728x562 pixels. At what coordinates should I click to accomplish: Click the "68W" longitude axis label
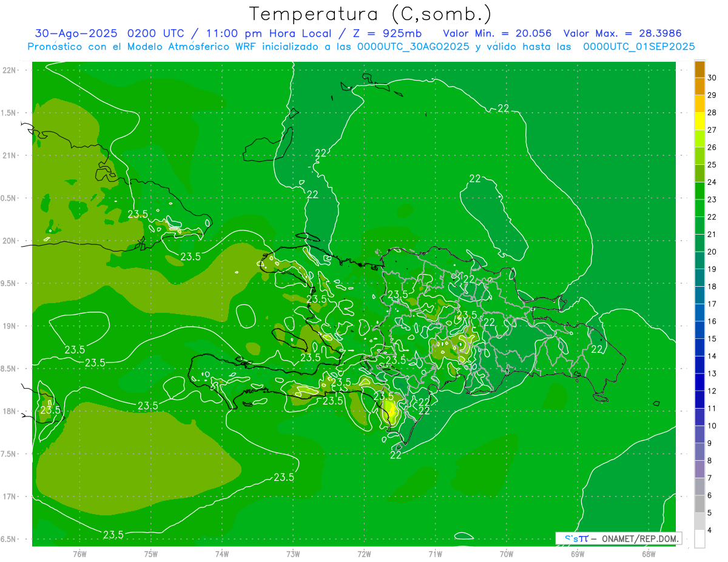coord(649,554)
